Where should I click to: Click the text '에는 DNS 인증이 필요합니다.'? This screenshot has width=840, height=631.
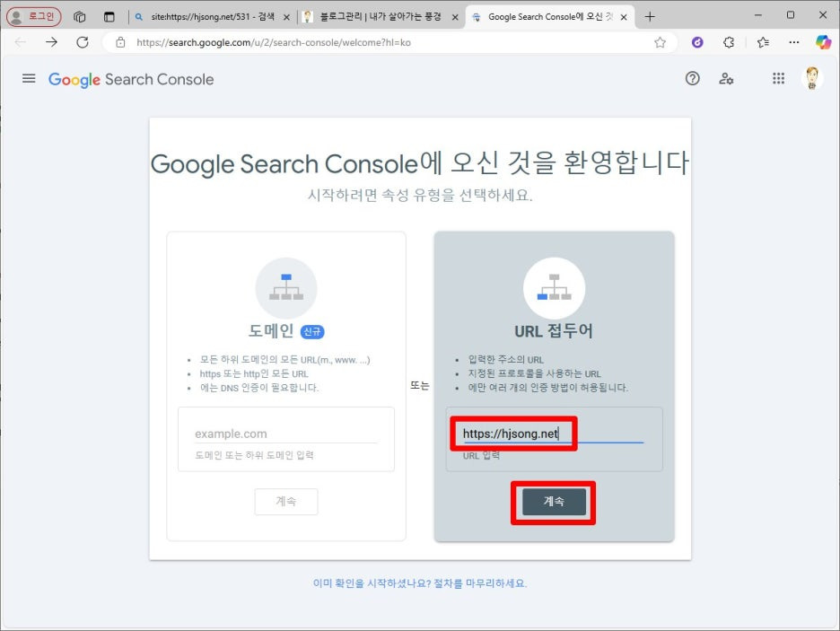point(258,388)
